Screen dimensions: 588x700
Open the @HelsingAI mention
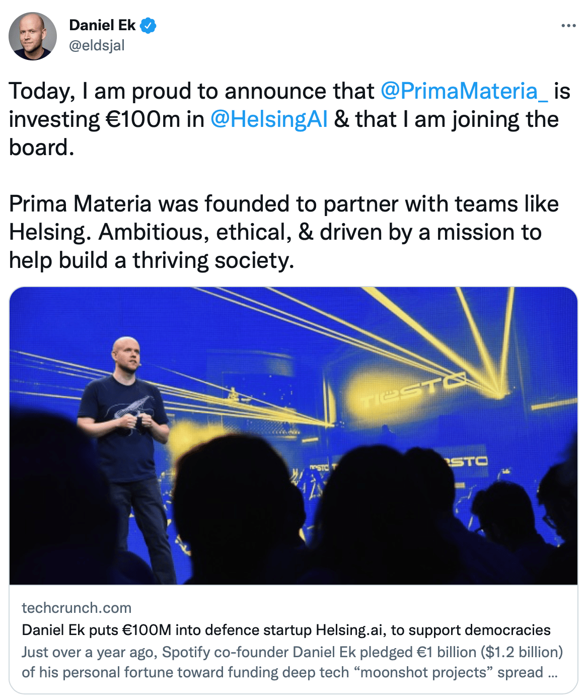click(269, 119)
